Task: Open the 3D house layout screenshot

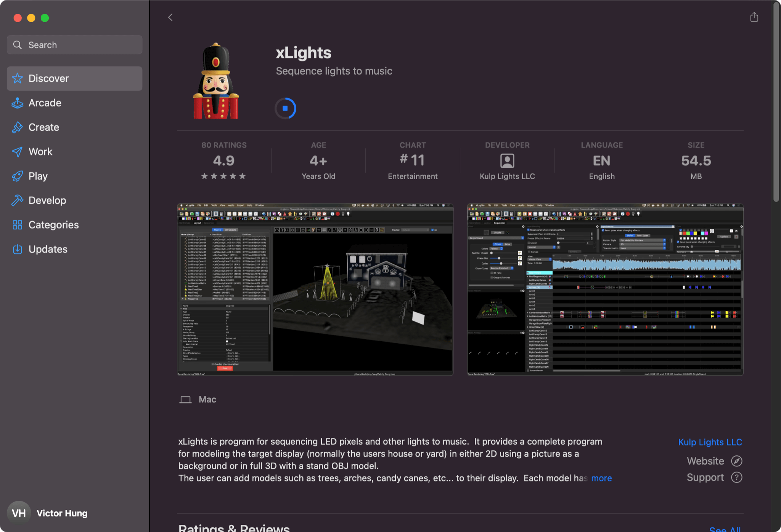Action: 315,289
